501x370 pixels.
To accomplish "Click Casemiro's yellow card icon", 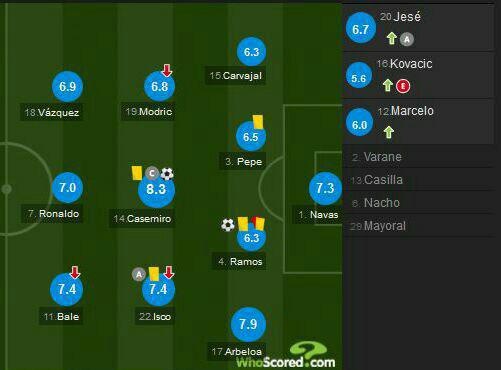I will [x=137, y=173].
